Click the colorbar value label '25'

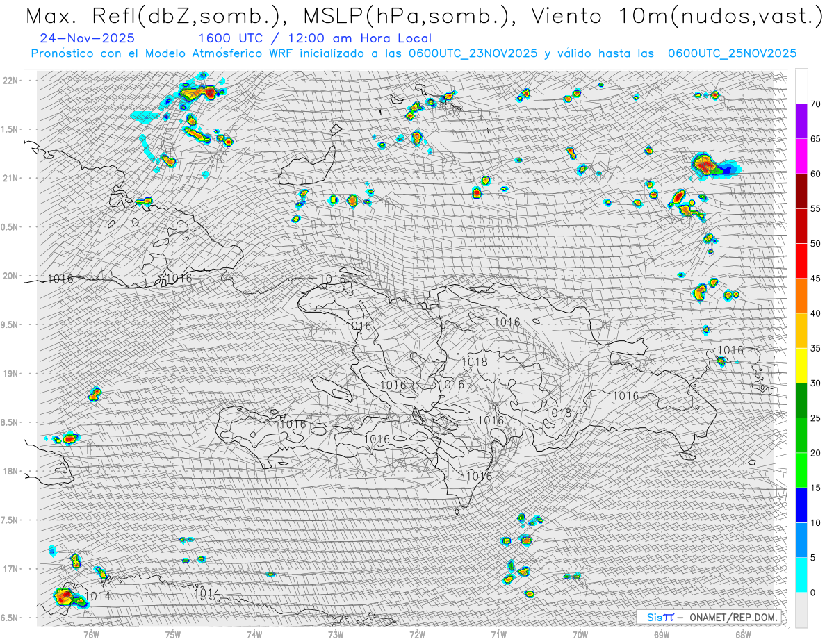[815, 418]
